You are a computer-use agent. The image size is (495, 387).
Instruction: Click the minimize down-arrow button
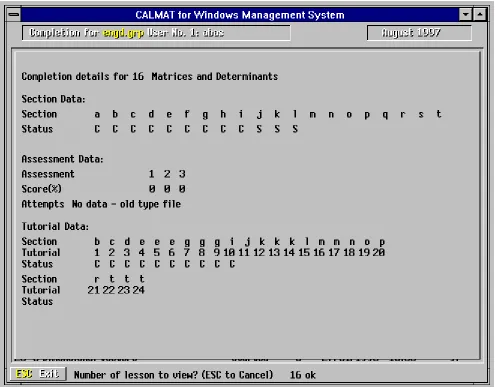465,15
